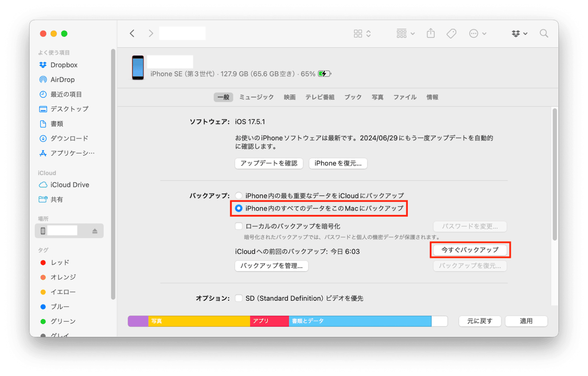Eject the iPhone from the sidebar
Image resolution: width=588 pixels, height=376 pixels.
coord(95,231)
